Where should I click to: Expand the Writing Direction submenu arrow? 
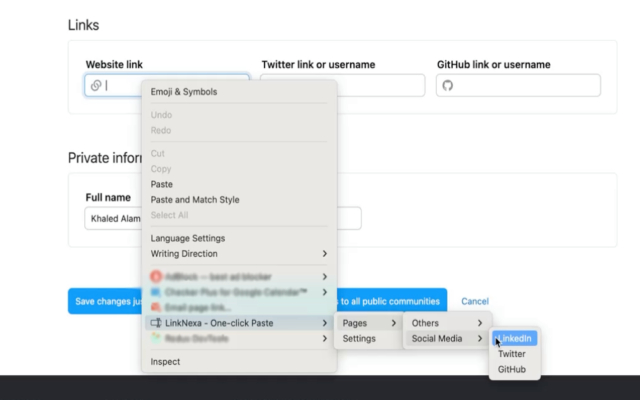click(x=324, y=253)
